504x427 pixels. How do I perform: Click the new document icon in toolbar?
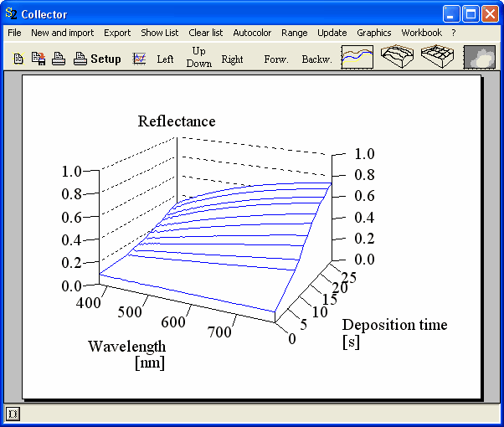18,59
